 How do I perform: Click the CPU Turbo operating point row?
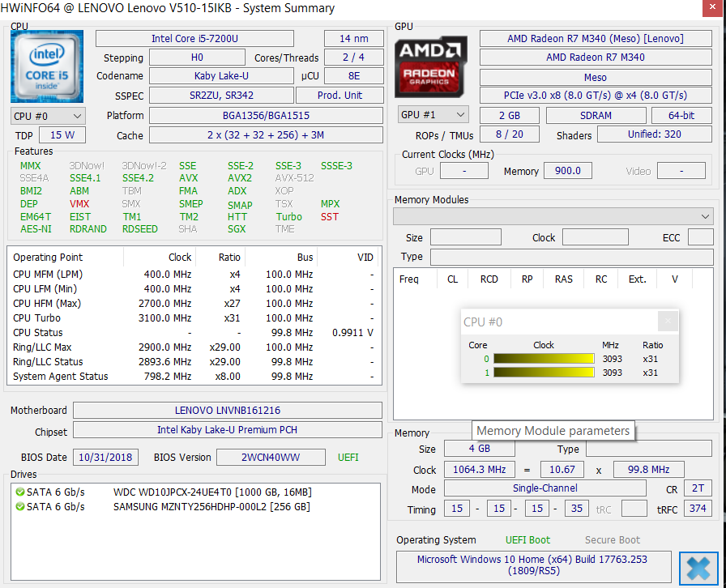tap(194, 318)
